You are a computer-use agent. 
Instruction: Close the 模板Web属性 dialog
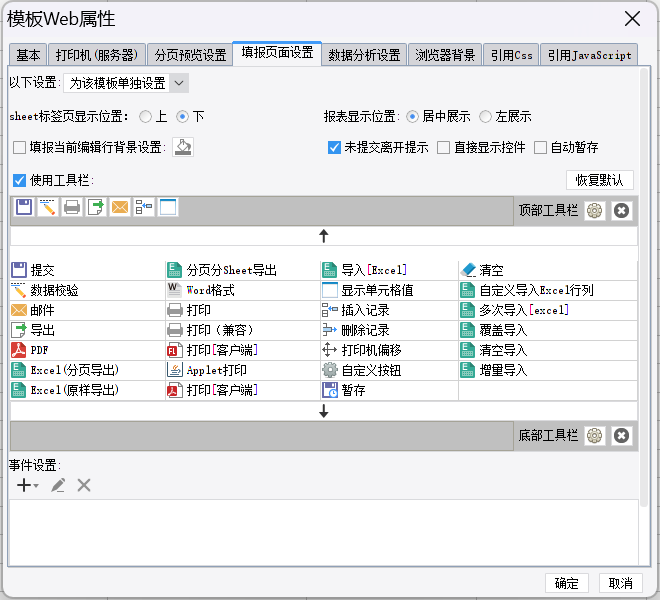pos(632,19)
